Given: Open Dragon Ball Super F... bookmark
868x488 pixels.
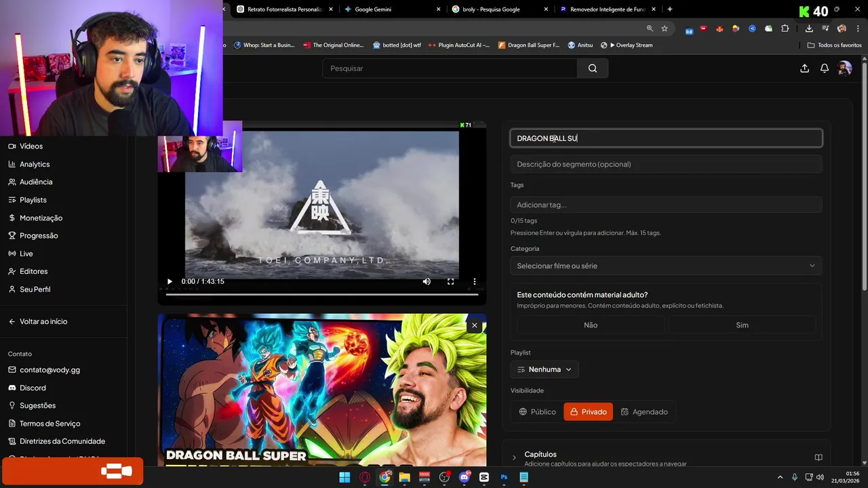Looking at the screenshot, I should click(x=529, y=45).
